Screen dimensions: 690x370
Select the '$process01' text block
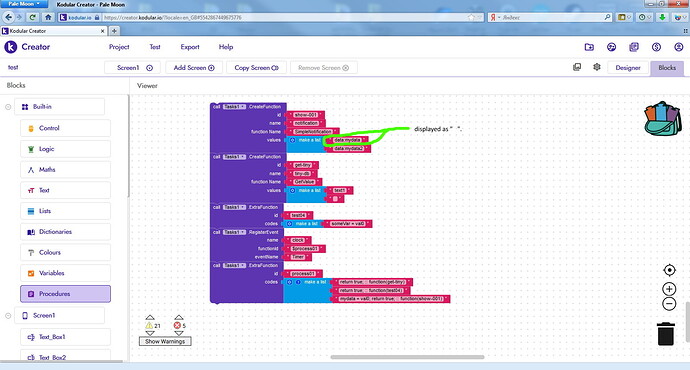point(305,249)
